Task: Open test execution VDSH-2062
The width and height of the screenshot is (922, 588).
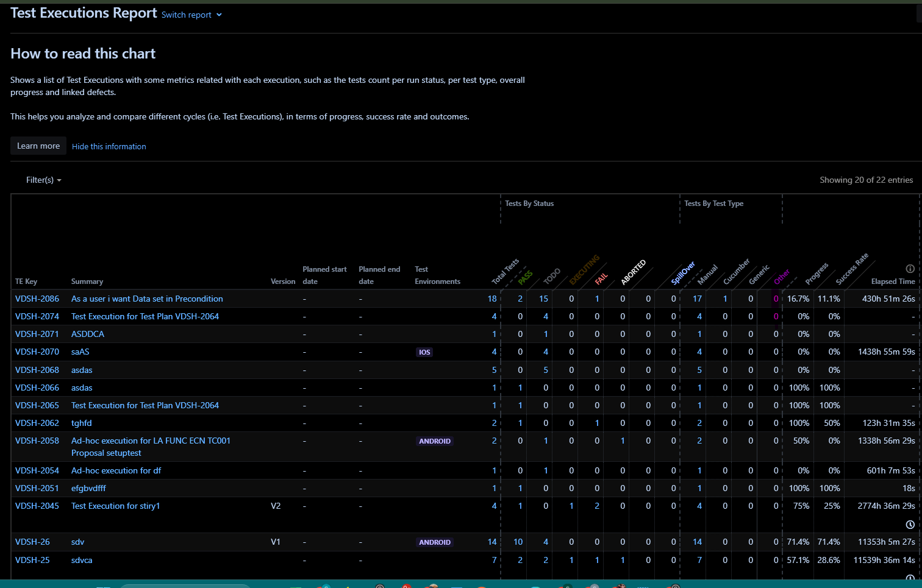Action: tap(37, 423)
